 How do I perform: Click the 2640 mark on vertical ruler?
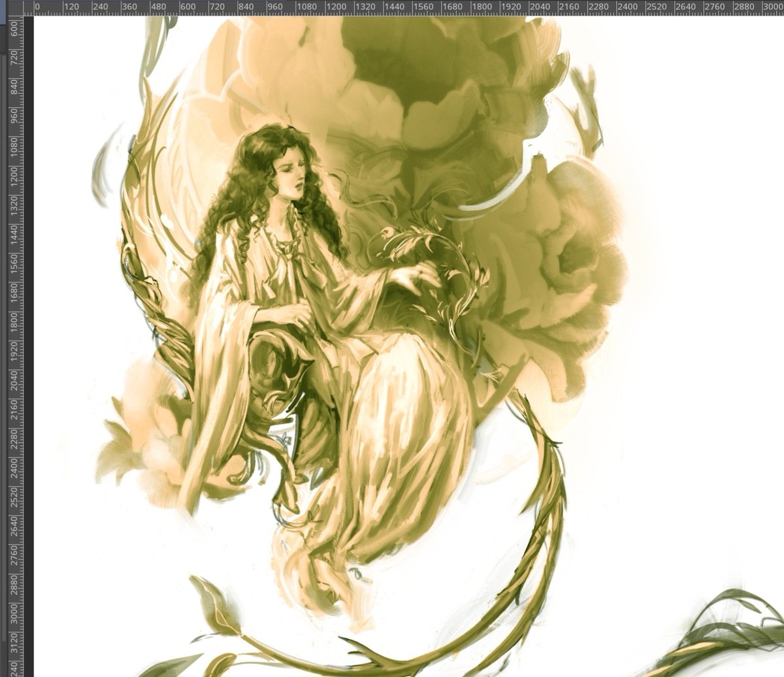[15, 527]
